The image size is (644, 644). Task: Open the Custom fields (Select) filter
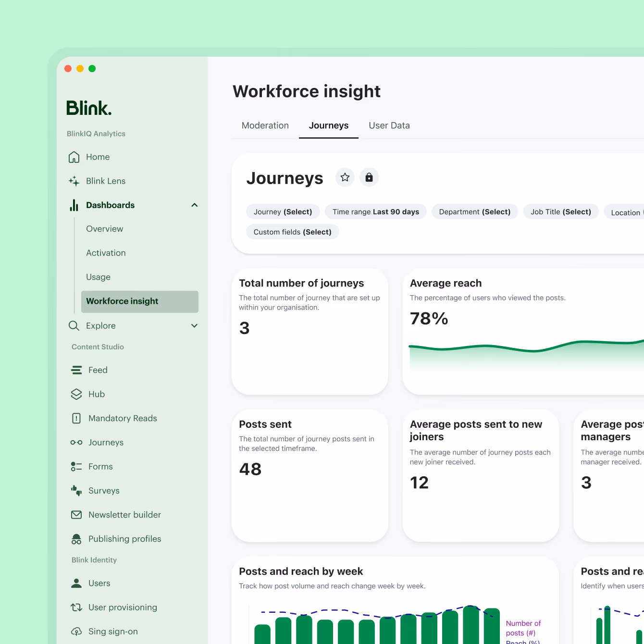pos(293,232)
